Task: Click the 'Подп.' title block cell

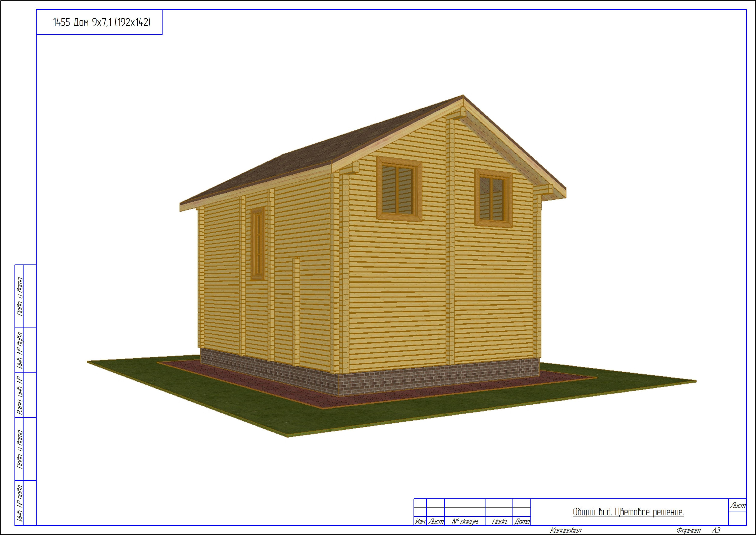Action: click(499, 521)
